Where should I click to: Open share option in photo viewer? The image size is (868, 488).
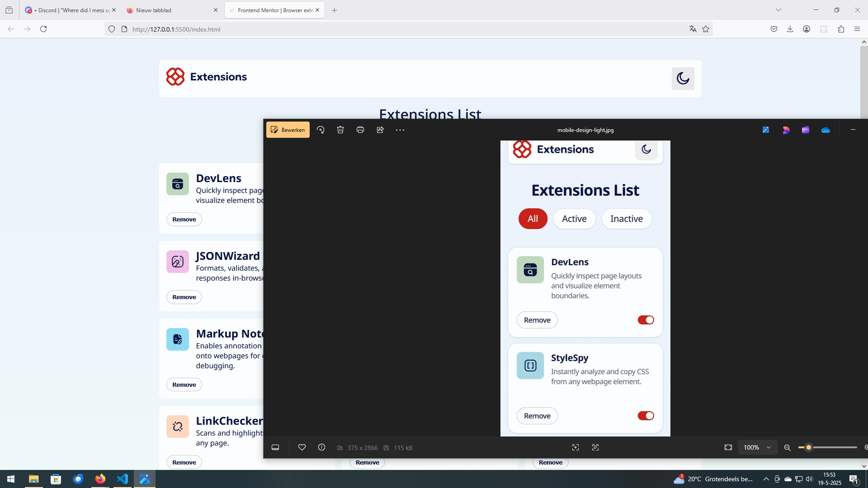click(380, 130)
